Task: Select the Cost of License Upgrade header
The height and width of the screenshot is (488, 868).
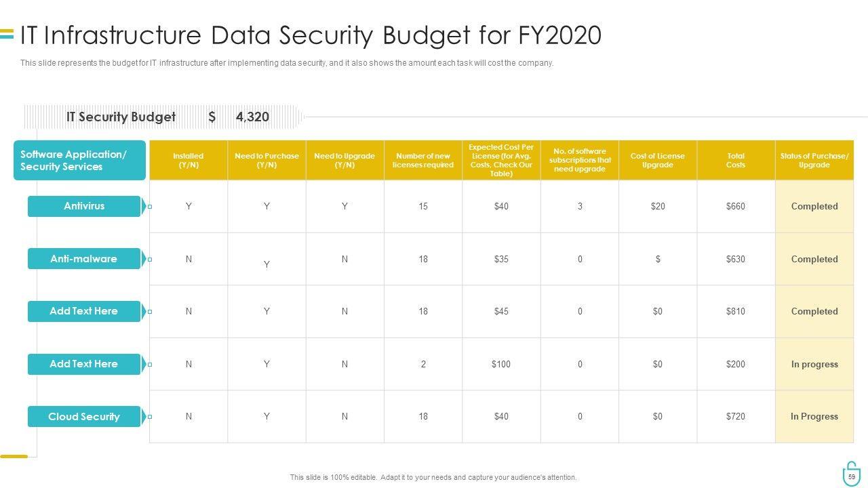Action: coord(658,161)
